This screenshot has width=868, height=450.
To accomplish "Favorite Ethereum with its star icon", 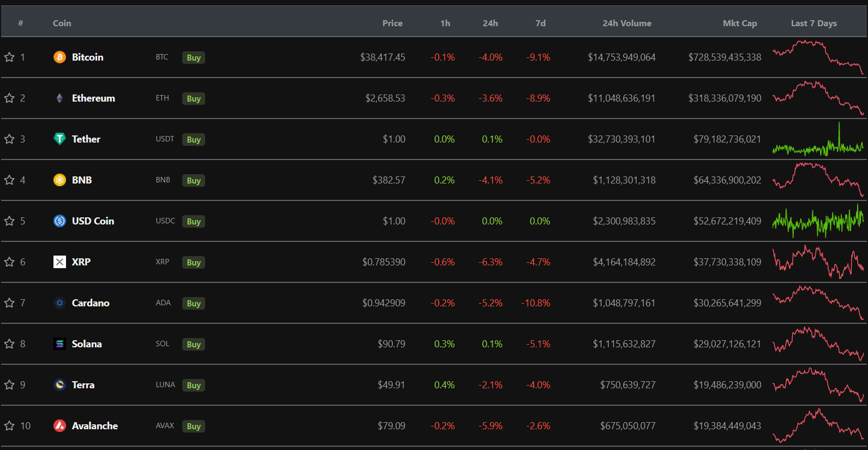I will (x=9, y=98).
